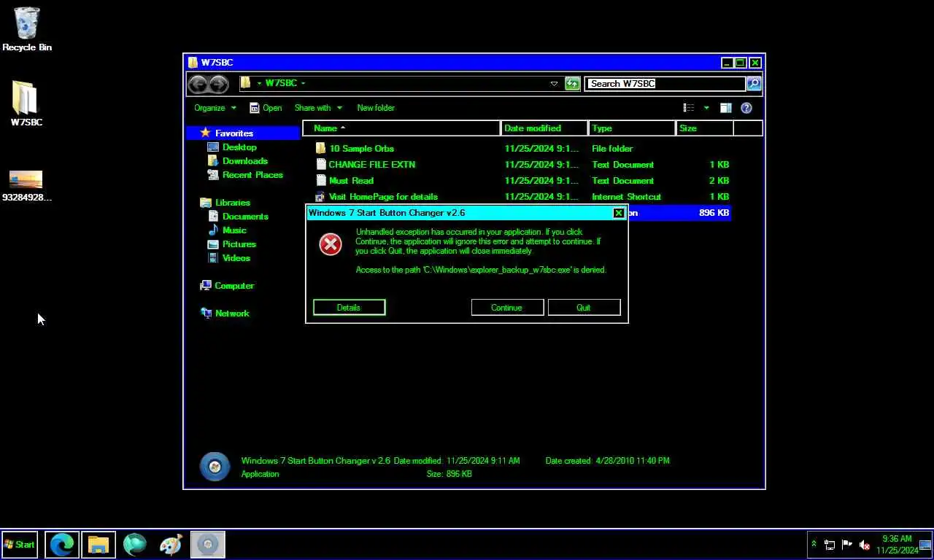Image resolution: width=934 pixels, height=560 pixels.
Task: Select the Must Read document icon
Action: pyautogui.click(x=320, y=180)
